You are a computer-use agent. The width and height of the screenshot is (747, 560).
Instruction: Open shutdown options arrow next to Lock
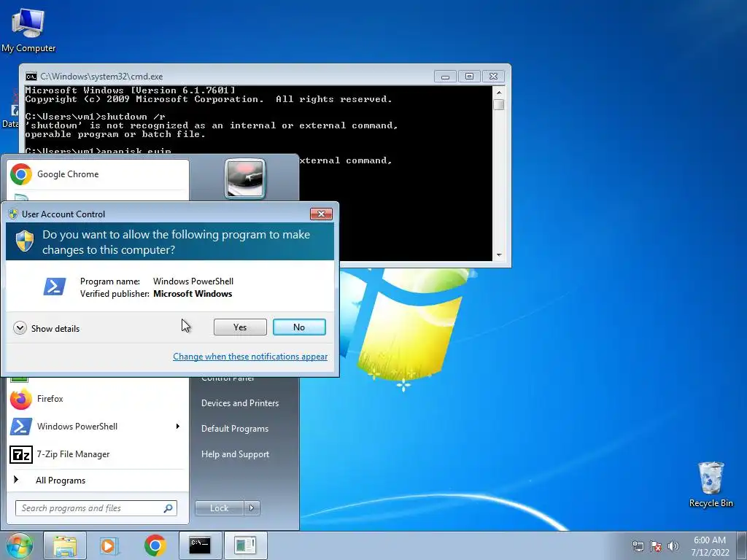click(x=252, y=508)
